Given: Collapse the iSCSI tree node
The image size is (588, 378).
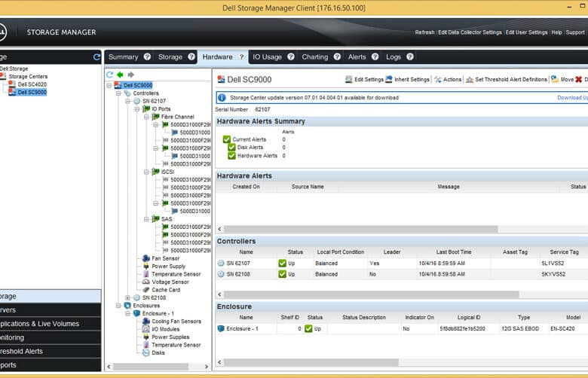Looking at the screenshot, I should (147, 172).
